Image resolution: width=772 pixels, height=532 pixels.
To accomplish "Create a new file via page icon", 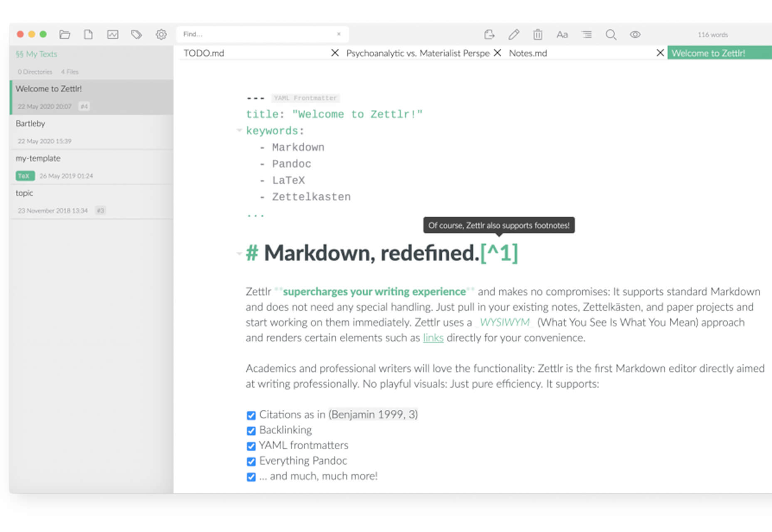I will click(x=88, y=35).
